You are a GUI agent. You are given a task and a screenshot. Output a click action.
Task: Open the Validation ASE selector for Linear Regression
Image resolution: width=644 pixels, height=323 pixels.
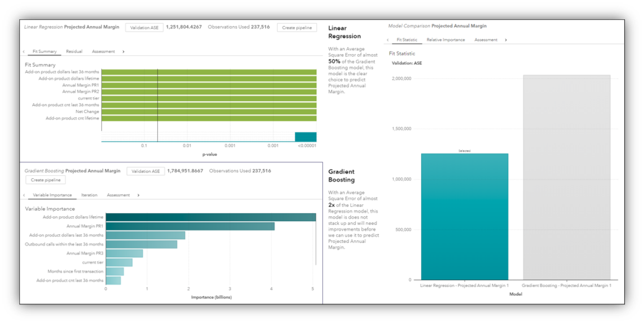click(x=144, y=27)
